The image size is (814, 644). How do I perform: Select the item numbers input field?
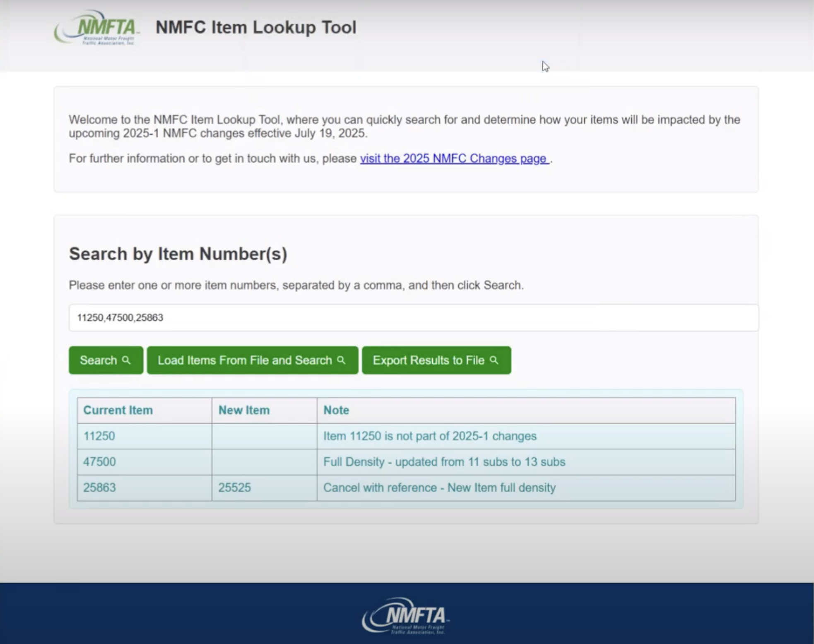tap(413, 318)
